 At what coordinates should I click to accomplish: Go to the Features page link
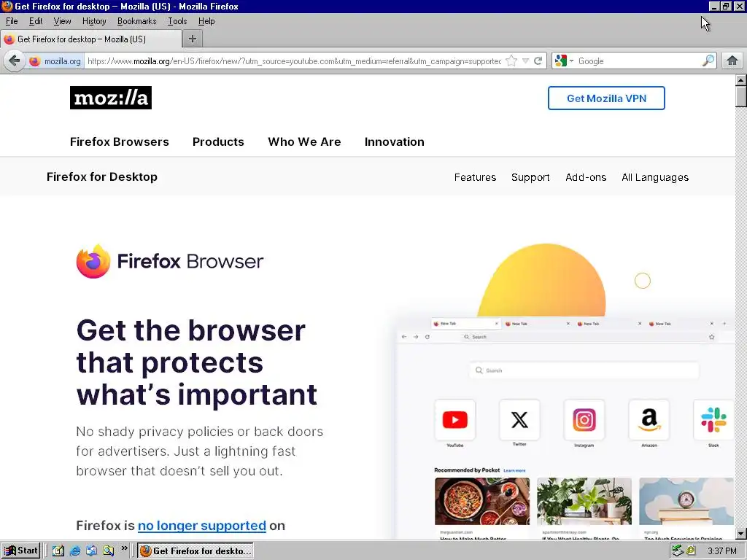tap(475, 177)
